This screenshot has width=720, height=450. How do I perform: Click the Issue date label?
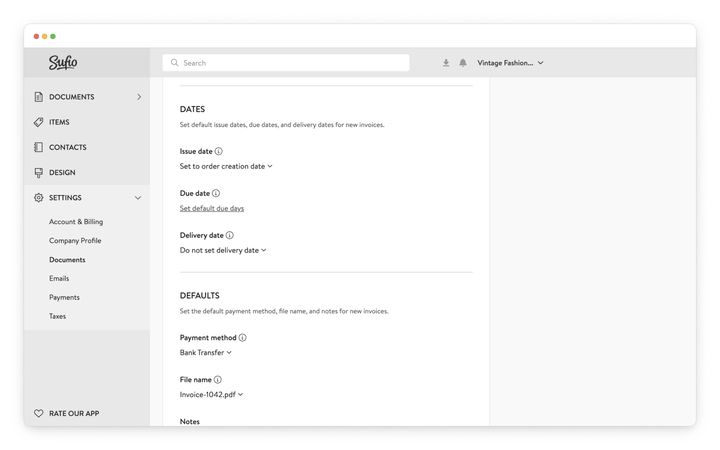coord(196,151)
